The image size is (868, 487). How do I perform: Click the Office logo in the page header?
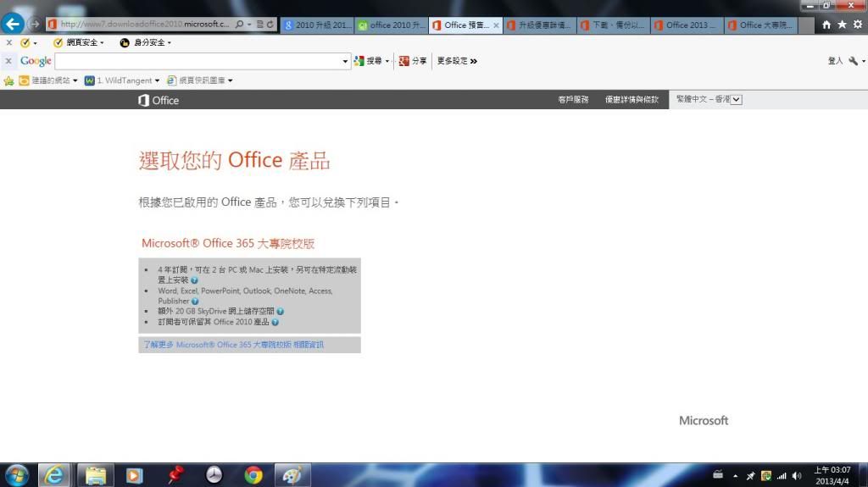(x=159, y=100)
